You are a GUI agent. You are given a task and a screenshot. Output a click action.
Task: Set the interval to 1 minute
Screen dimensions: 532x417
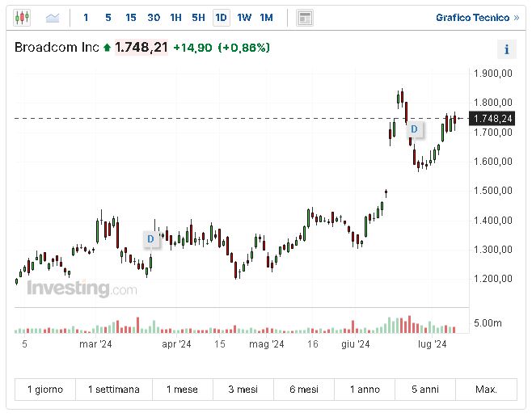[x=86, y=18]
